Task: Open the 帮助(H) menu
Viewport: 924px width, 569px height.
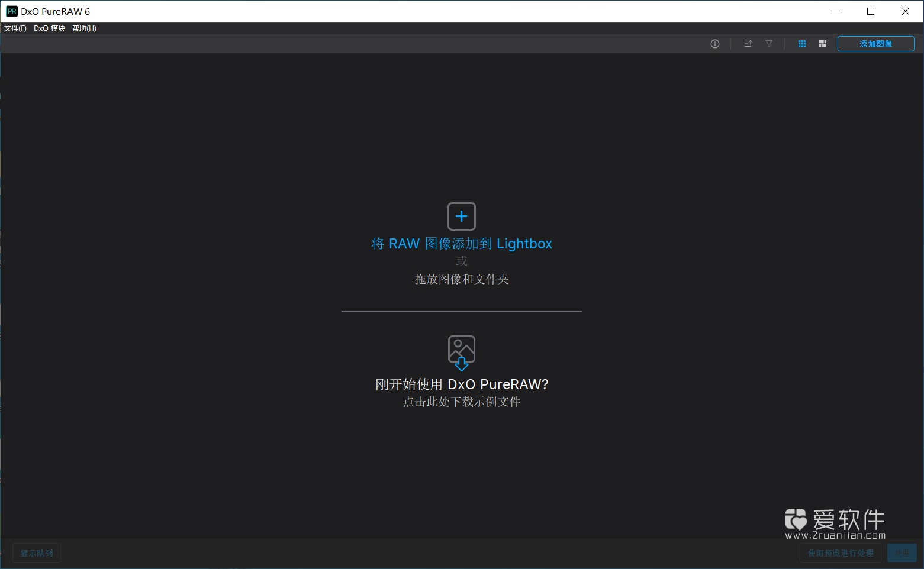Action: click(x=84, y=28)
